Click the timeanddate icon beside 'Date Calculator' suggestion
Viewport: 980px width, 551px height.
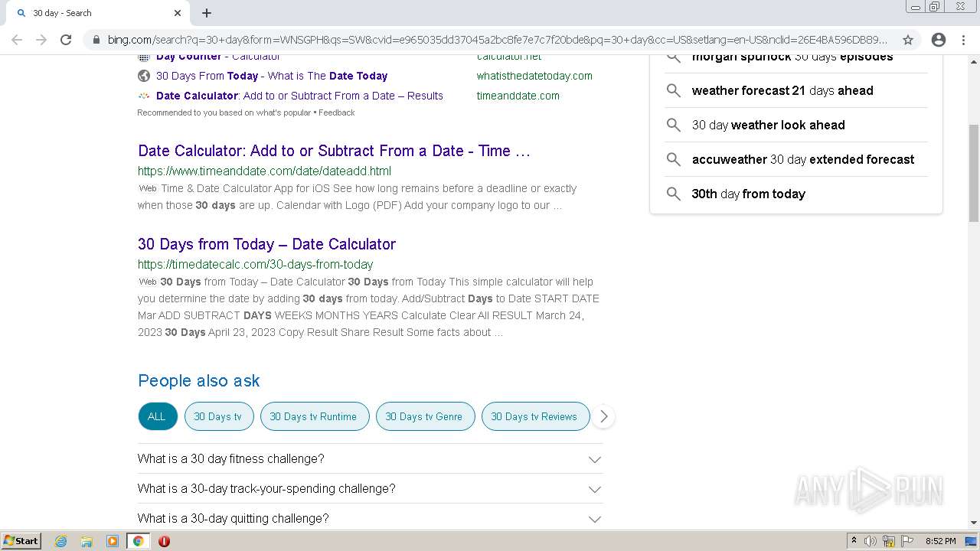[144, 96]
